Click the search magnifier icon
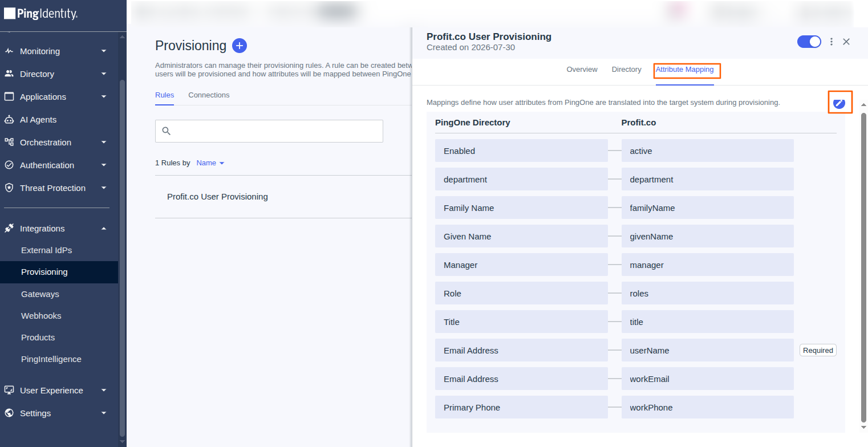 tap(167, 131)
